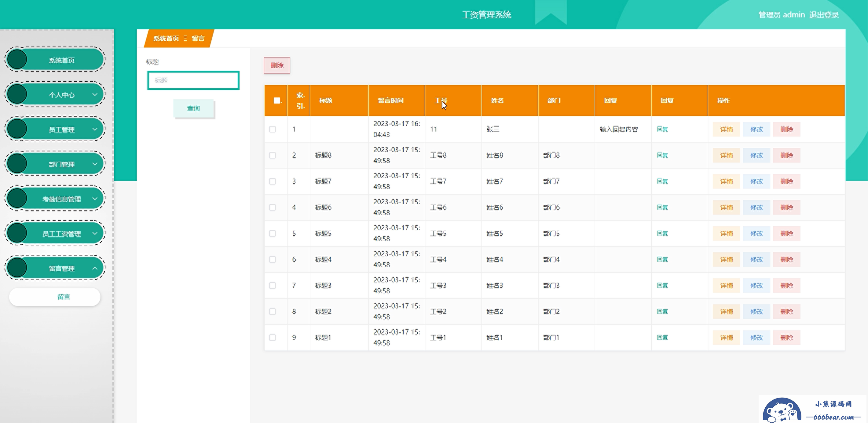Expand the 员工工资管理 menu chevron
The height and width of the screenshot is (423, 868).
click(95, 233)
